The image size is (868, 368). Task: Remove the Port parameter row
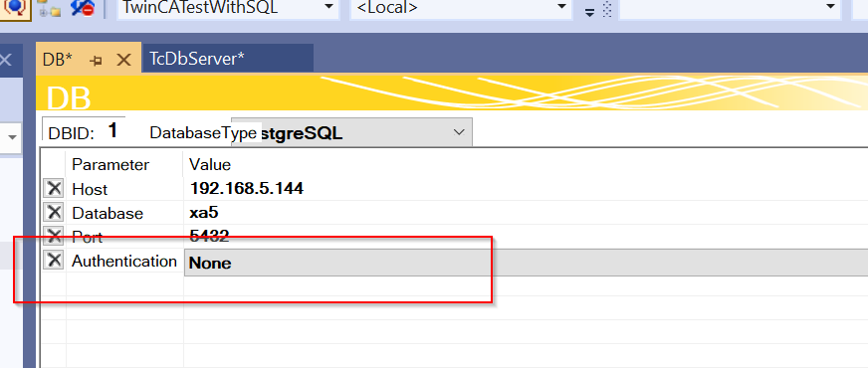[x=54, y=237]
